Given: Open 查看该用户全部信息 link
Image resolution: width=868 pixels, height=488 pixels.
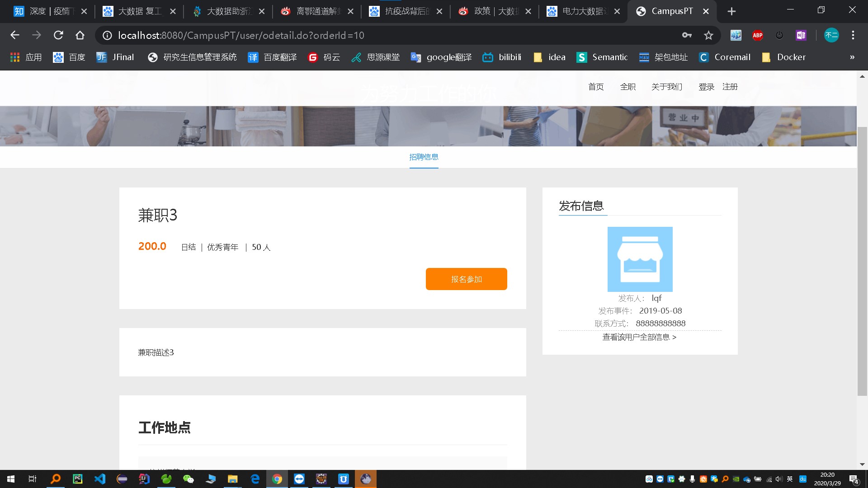Looking at the screenshot, I should pyautogui.click(x=639, y=337).
